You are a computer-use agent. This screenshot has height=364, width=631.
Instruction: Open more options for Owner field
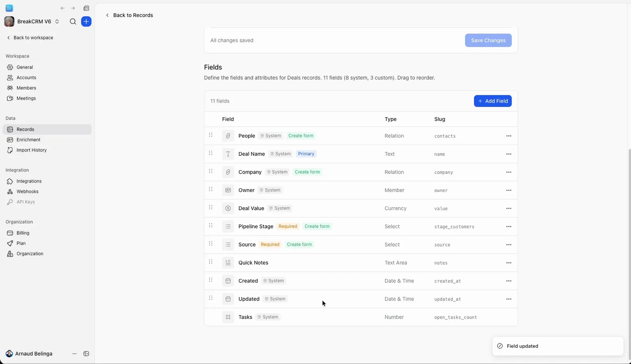(509, 190)
